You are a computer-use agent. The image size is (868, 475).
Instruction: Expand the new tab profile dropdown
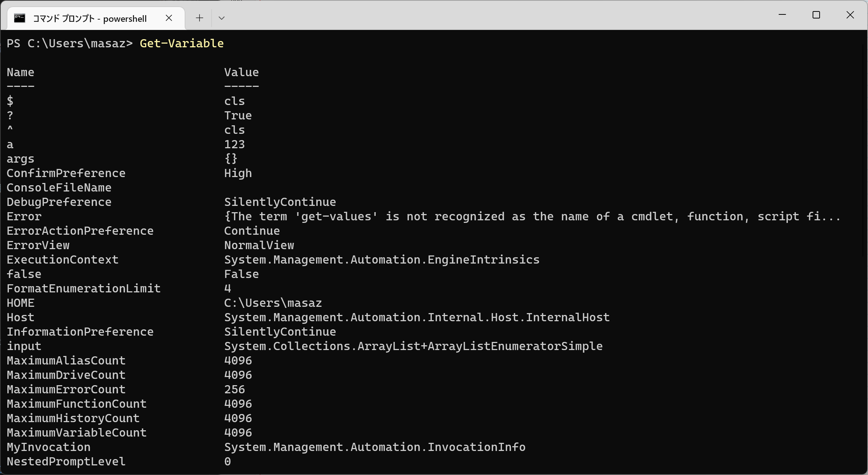222,18
